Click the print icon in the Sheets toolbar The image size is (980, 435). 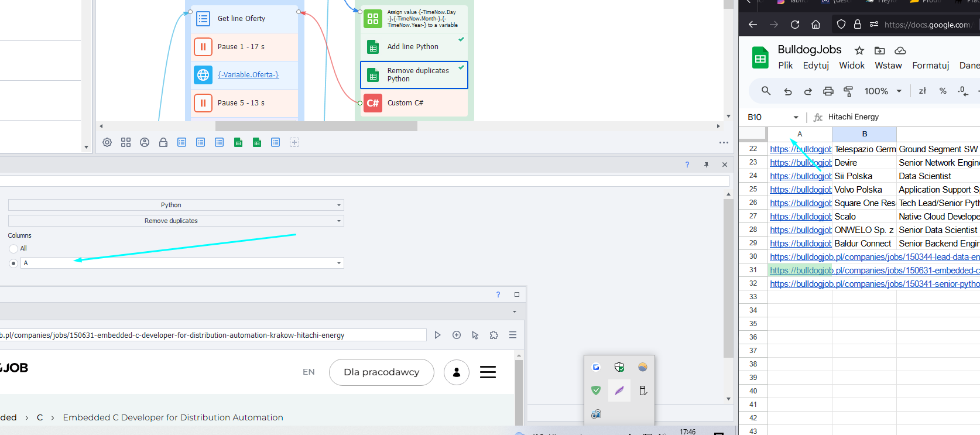pos(828,91)
